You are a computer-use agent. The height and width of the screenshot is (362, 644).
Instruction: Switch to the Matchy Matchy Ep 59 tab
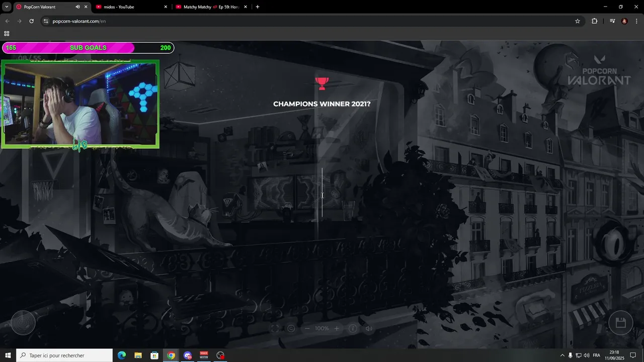click(x=211, y=7)
